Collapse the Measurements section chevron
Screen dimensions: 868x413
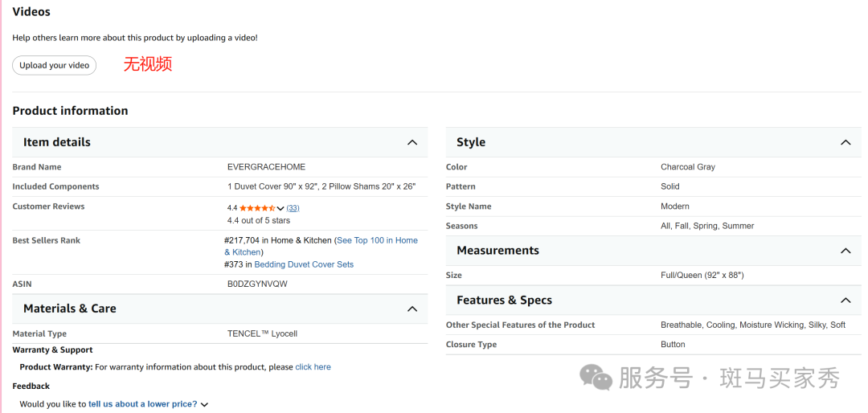pyautogui.click(x=845, y=251)
